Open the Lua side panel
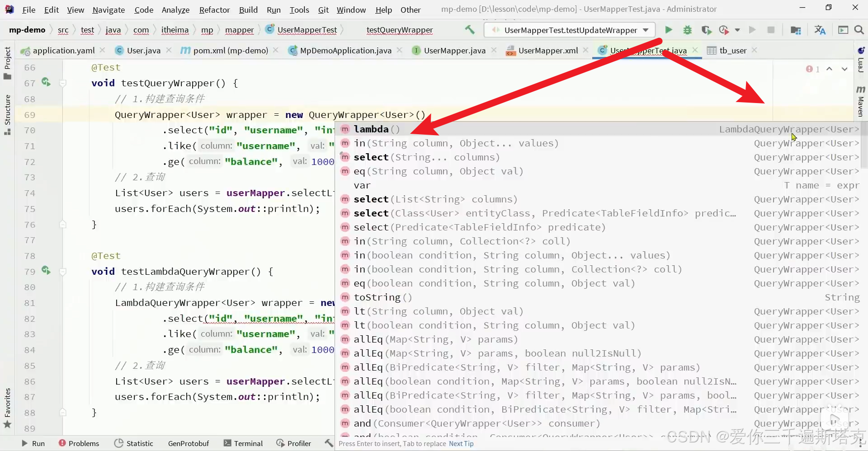Viewport: 868px width, 451px height. coord(861,60)
